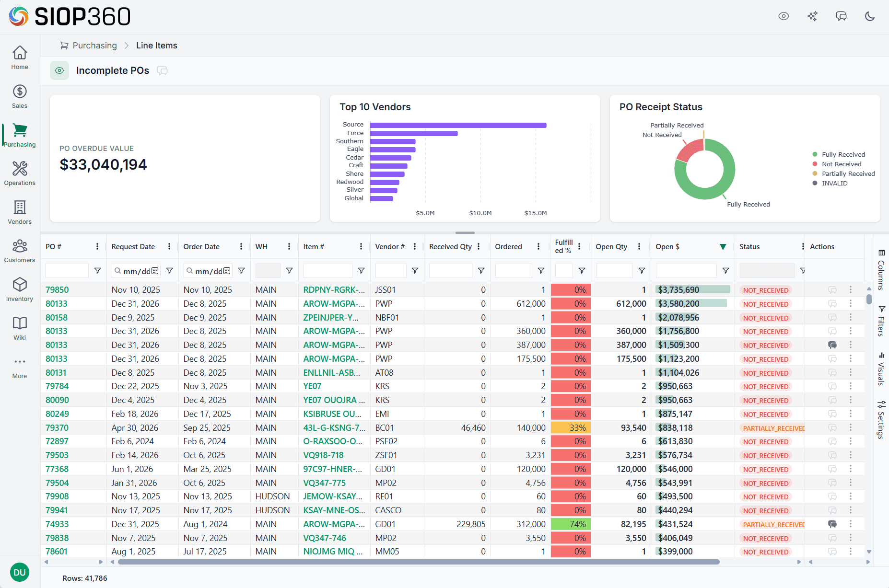Screen dimensions: 889x588
Task: Toggle the eye icon beside Incomplete POs
Action: [59, 70]
